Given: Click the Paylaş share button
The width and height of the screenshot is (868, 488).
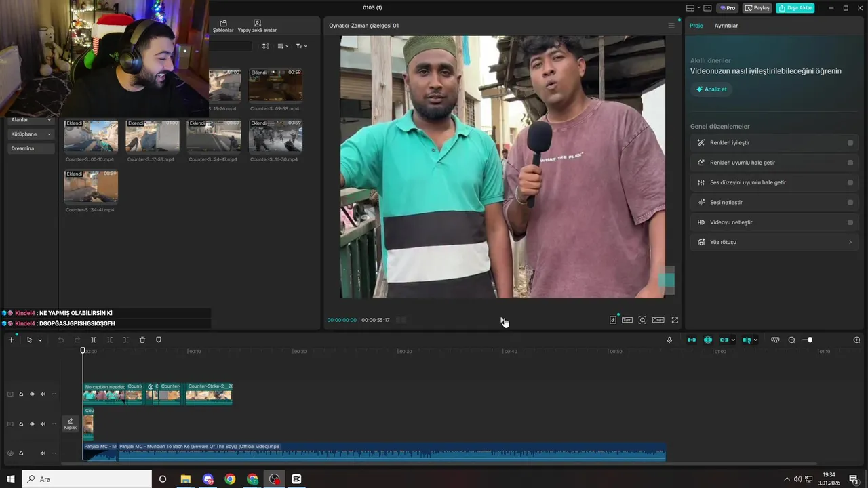Looking at the screenshot, I should (x=757, y=8).
